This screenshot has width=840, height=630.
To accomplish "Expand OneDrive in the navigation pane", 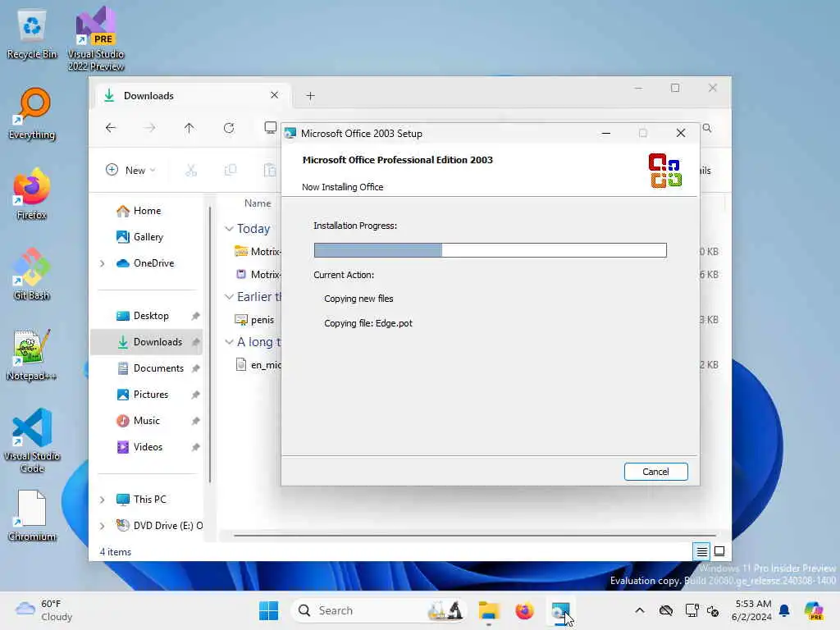I will (x=103, y=263).
